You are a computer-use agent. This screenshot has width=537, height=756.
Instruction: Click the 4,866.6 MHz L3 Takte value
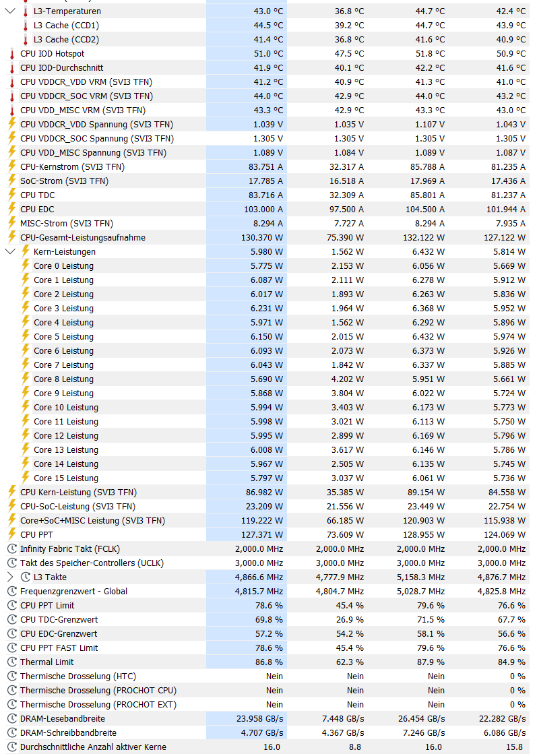tap(259, 577)
